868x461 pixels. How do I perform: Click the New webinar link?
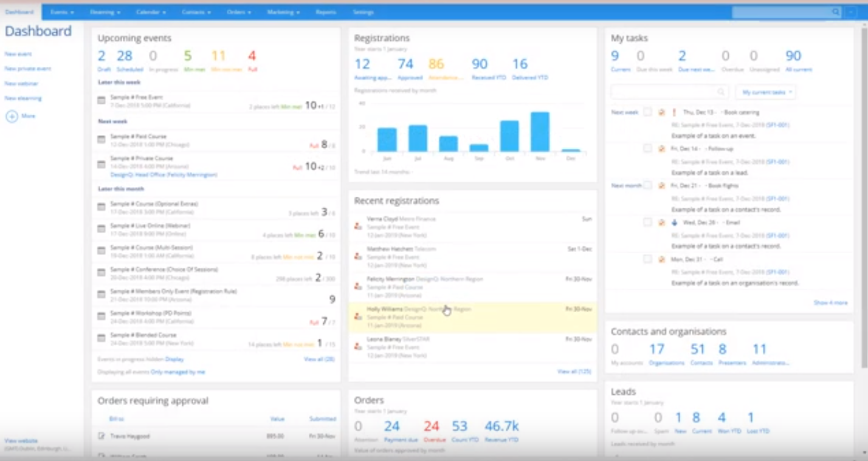pos(21,83)
